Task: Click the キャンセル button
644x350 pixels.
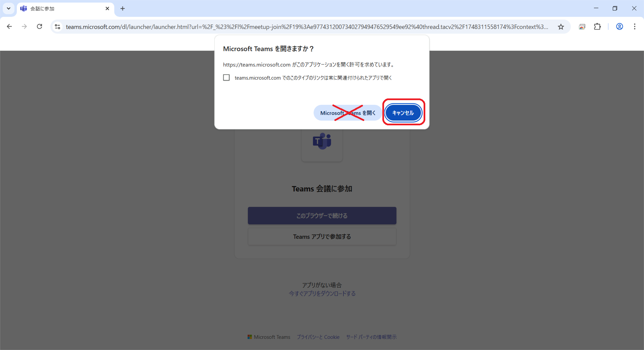Action: (403, 113)
